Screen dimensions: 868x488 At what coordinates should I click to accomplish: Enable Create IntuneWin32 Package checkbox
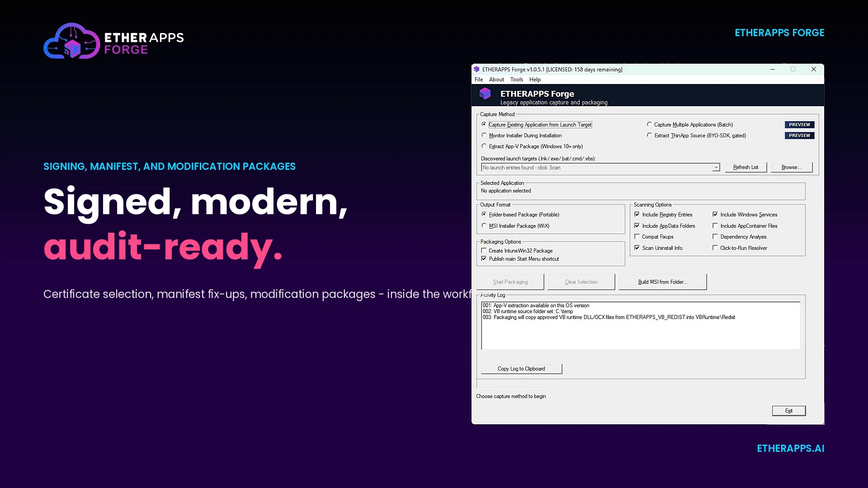(x=484, y=250)
